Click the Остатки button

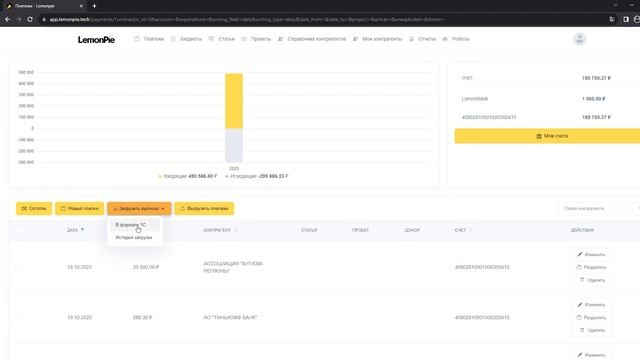(x=34, y=209)
